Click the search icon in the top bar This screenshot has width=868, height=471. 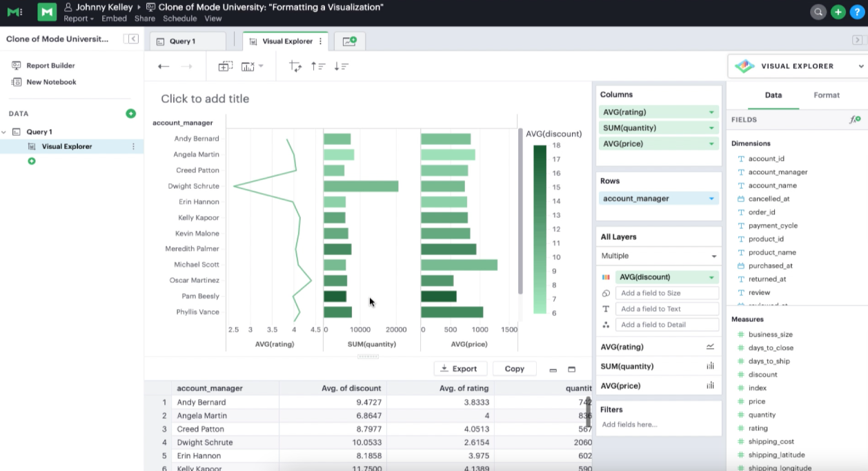[818, 12]
